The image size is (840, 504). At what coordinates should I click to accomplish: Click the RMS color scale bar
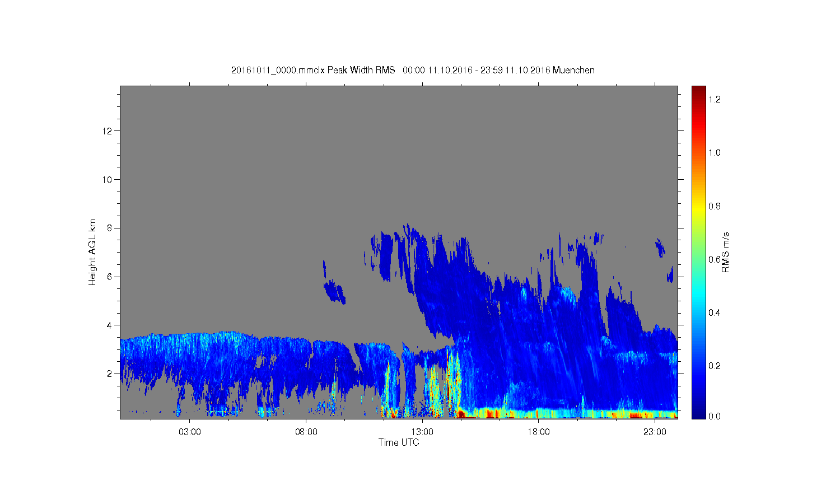pos(698,252)
